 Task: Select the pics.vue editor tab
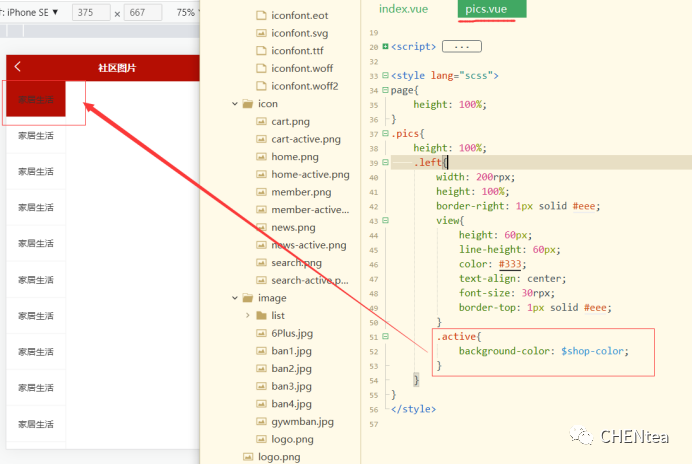pos(486,9)
